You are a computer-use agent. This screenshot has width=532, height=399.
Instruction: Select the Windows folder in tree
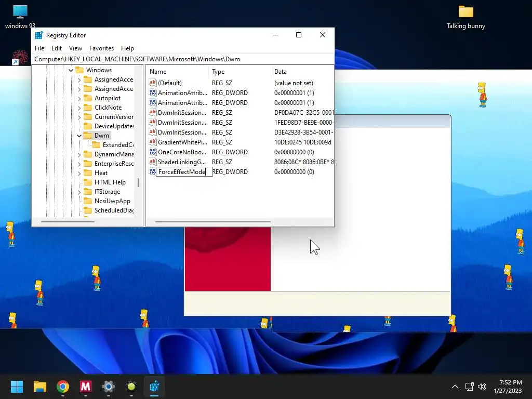click(x=94, y=70)
